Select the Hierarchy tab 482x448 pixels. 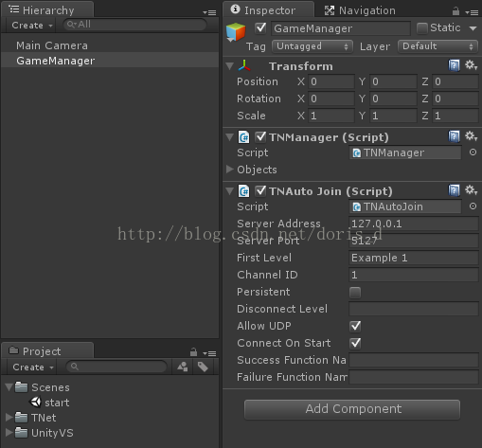47,10
